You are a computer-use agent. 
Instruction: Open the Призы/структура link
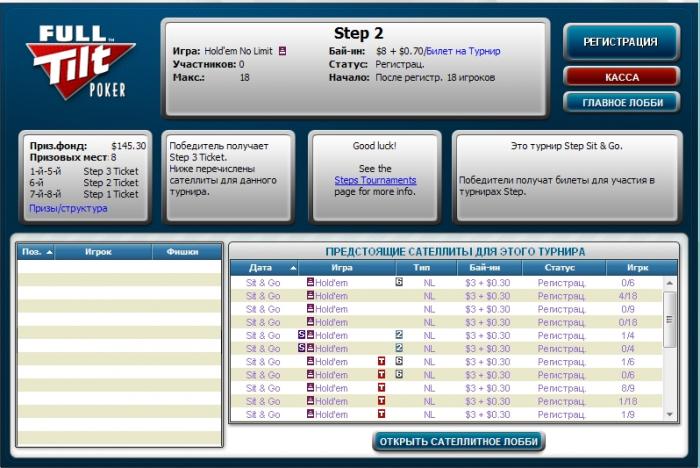point(68,208)
